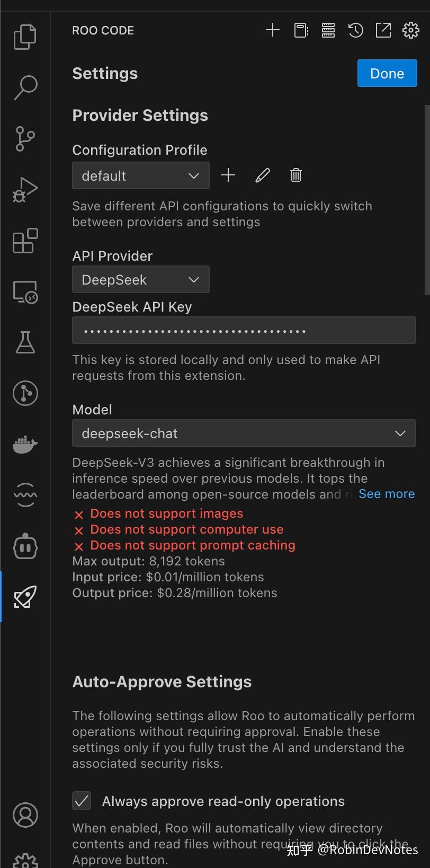Open the Run and Debug view
The width and height of the screenshot is (430, 868).
click(x=25, y=189)
